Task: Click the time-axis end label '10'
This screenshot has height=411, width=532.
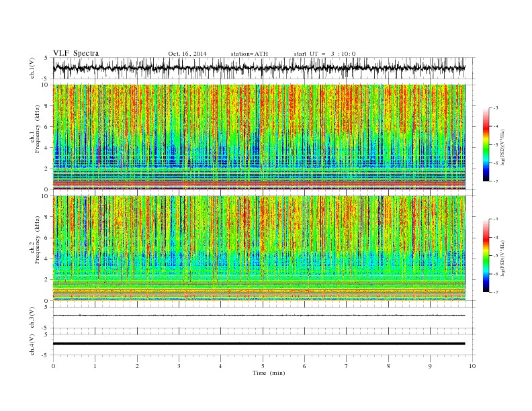Action: pyautogui.click(x=472, y=366)
